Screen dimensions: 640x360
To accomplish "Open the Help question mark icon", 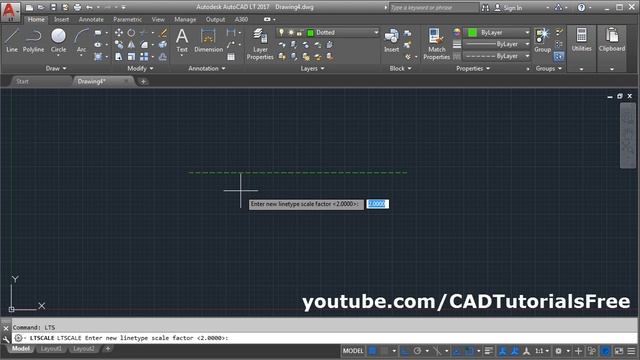I will click(581, 7).
